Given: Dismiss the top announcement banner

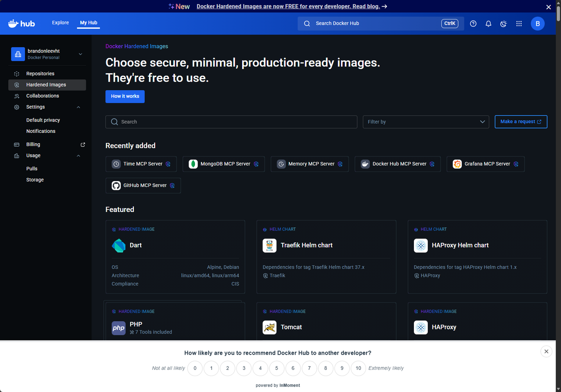Looking at the screenshot, I should coord(549,7).
